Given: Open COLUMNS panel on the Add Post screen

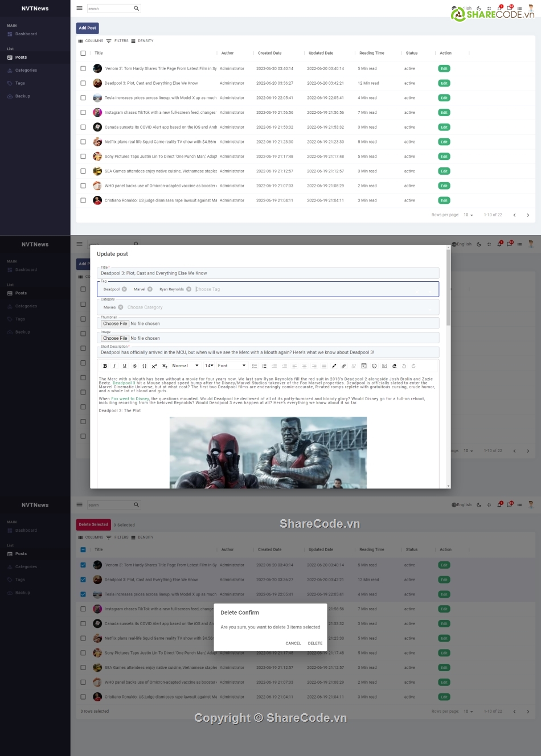Looking at the screenshot, I should click(x=91, y=41).
